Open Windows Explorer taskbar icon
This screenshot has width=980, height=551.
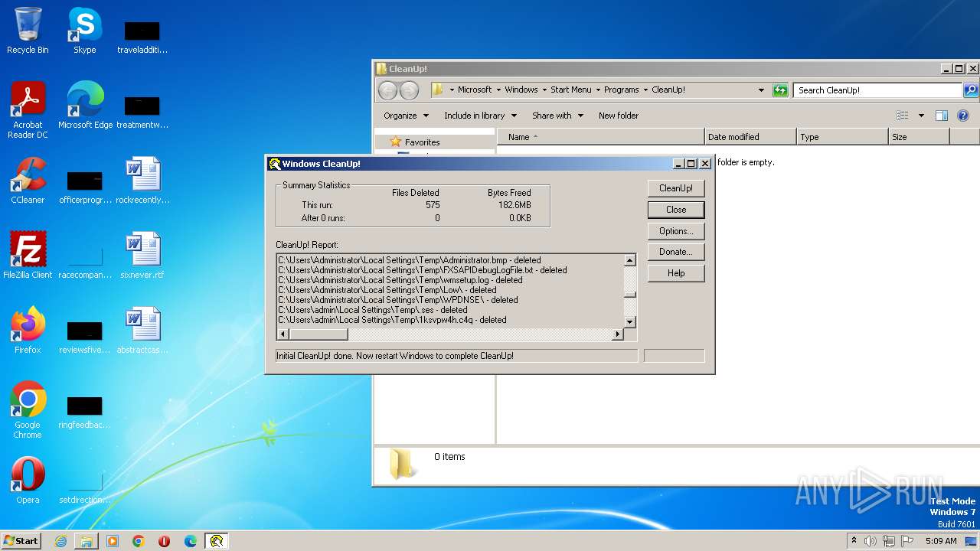coord(87,541)
